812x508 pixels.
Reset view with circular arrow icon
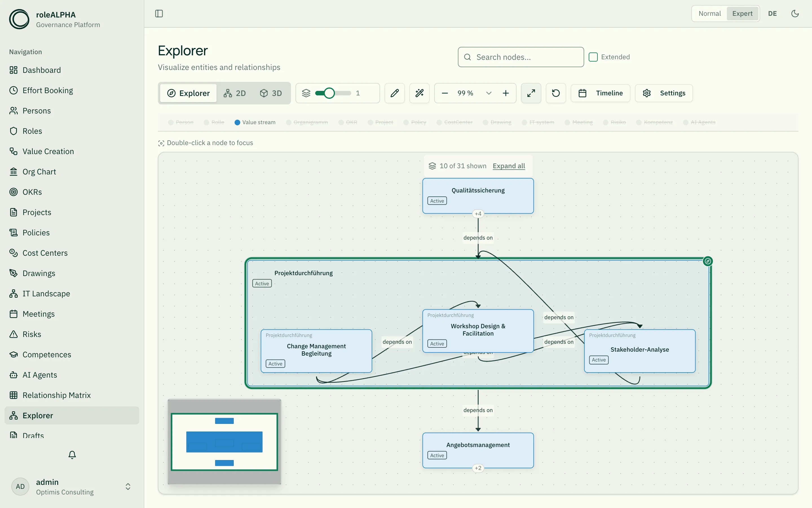pos(556,93)
